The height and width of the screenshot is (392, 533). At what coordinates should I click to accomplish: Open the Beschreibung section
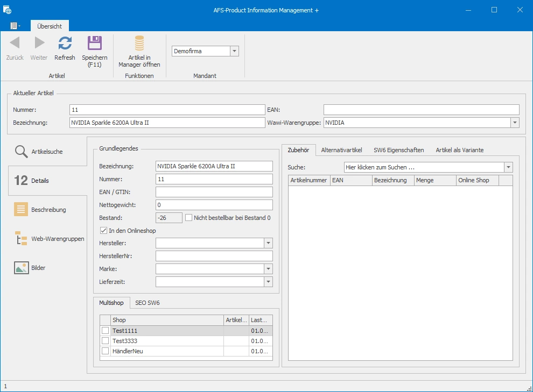[47, 210]
